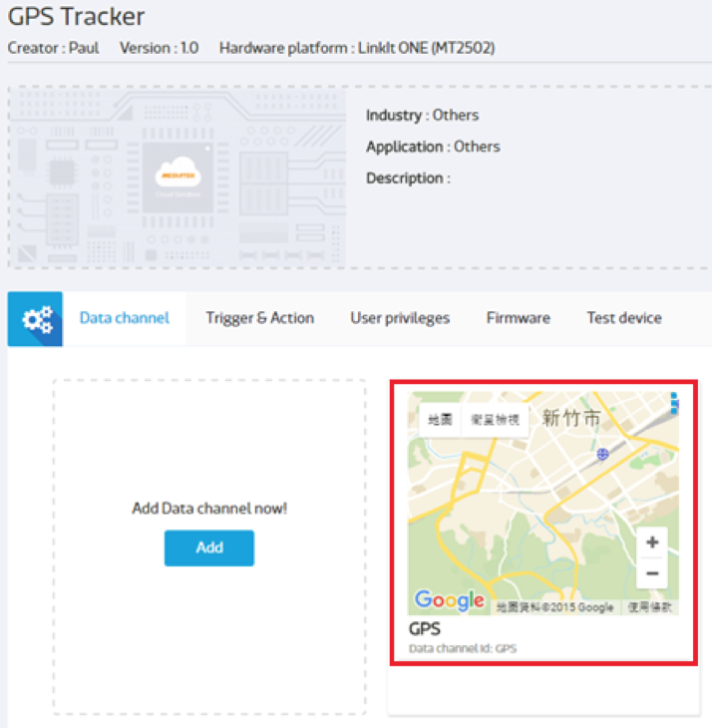Switch the map to 衛星檢視 satellite view
This screenshot has height=728, width=712.
tap(495, 420)
